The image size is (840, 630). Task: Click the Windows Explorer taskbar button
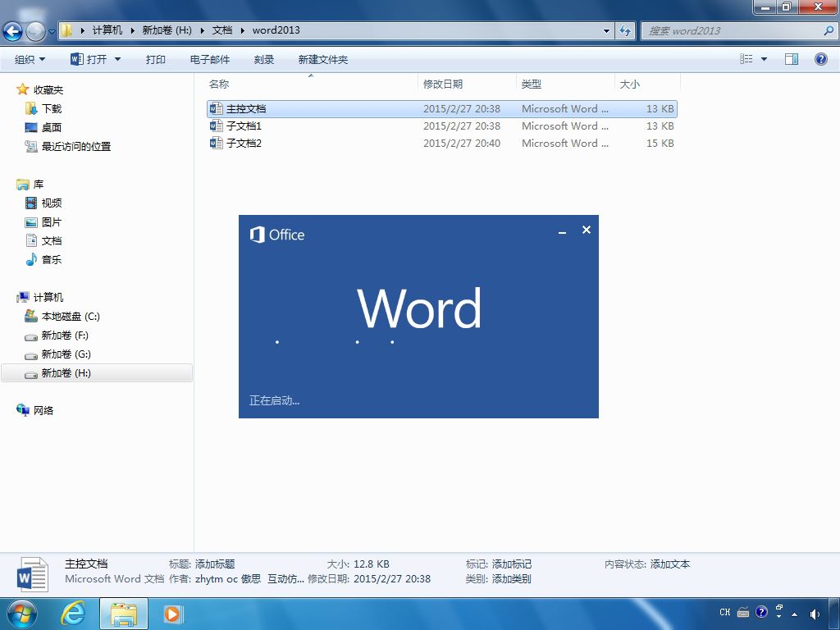pos(123,614)
